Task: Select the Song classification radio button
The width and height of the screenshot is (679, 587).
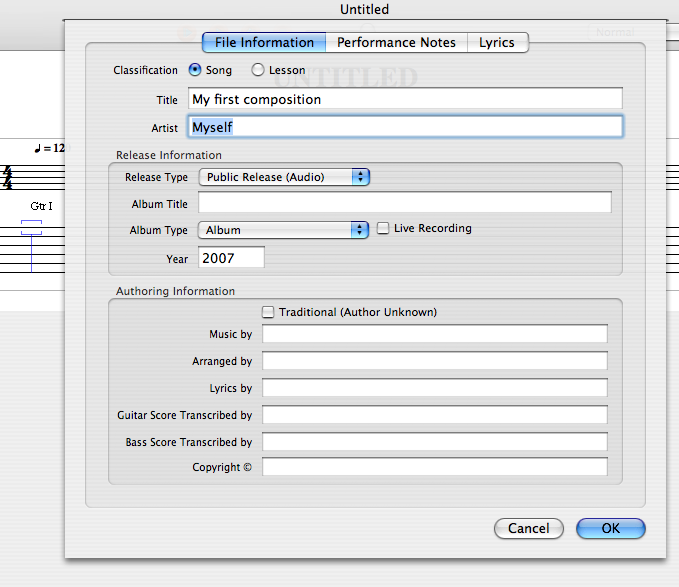Action: pos(195,70)
